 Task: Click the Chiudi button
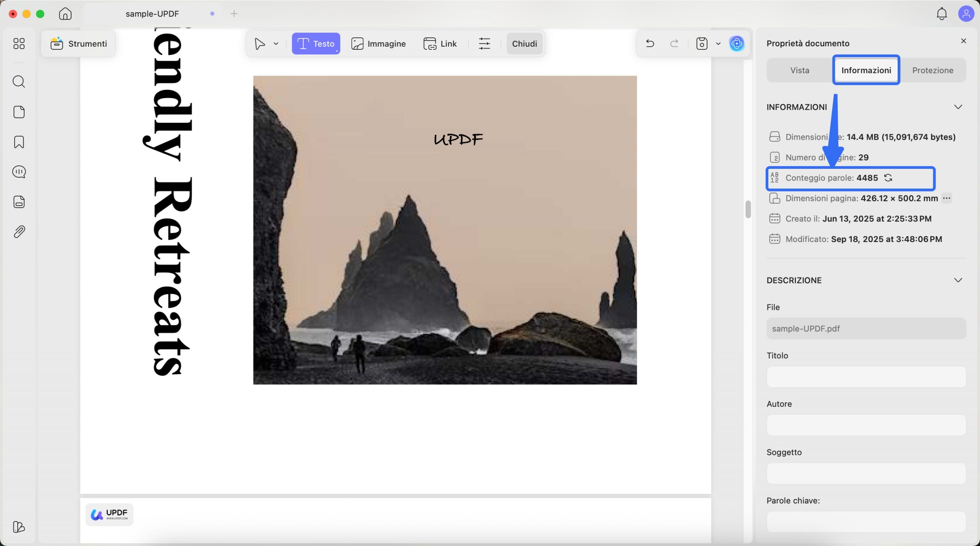[524, 43]
